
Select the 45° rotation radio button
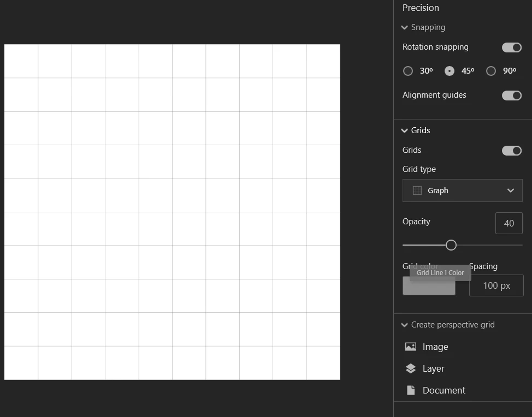pyautogui.click(x=450, y=71)
